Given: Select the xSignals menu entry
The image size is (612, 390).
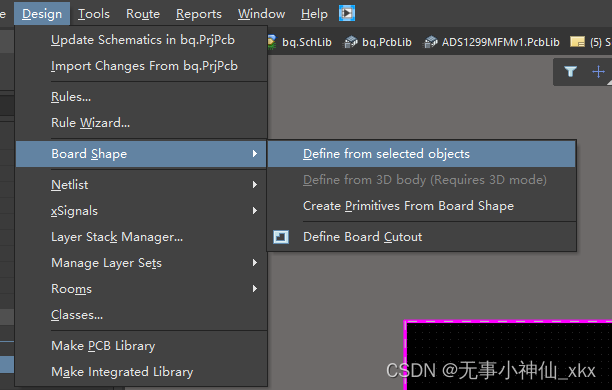Looking at the screenshot, I should point(141,211).
